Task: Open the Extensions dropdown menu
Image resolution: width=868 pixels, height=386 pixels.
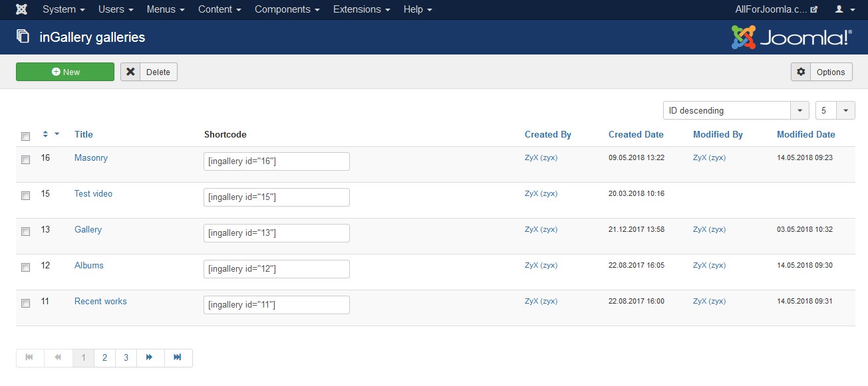Action: [x=362, y=9]
